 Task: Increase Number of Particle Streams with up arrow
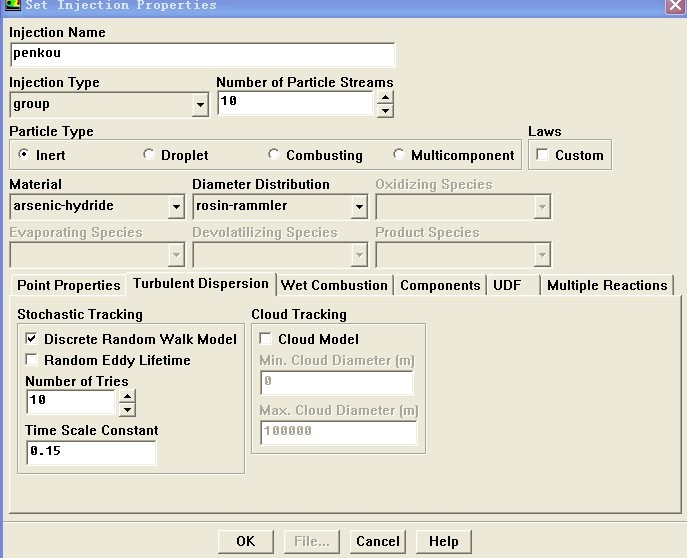click(385, 97)
